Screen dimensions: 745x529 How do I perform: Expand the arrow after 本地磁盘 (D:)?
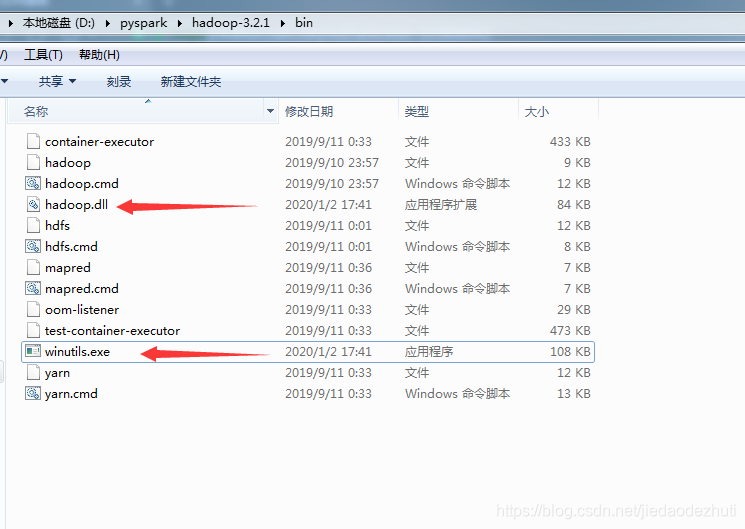tap(108, 23)
